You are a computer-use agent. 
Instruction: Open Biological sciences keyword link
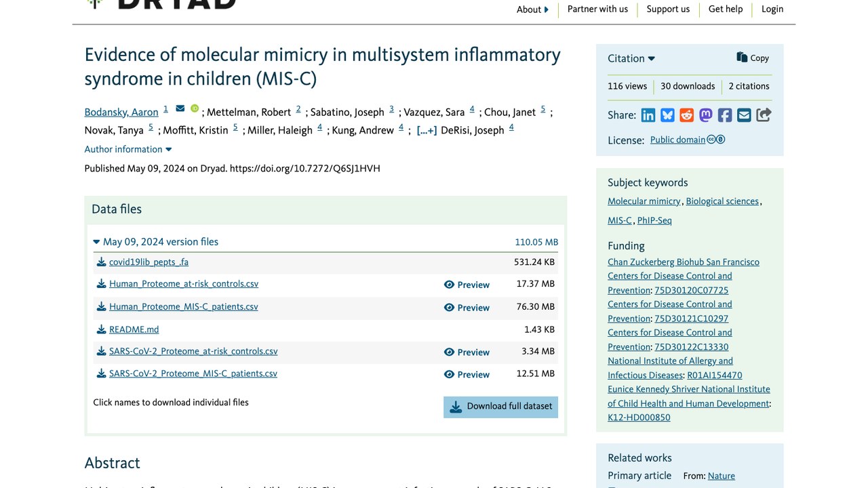[722, 201]
